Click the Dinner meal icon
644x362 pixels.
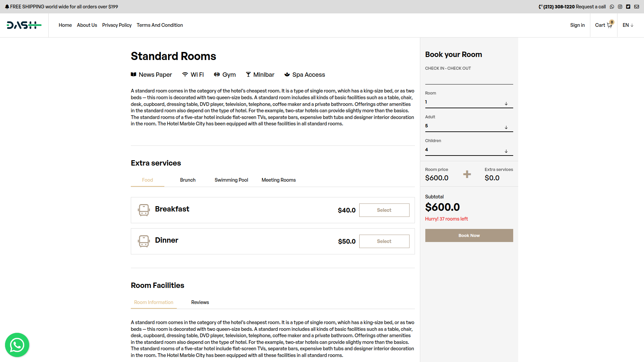144,241
